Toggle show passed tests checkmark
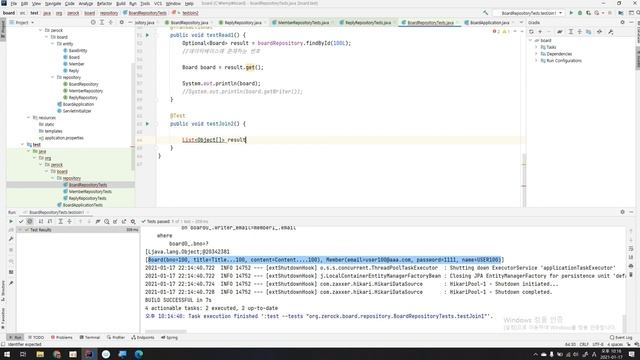Viewport: 640px width, 360px height. (21, 221)
